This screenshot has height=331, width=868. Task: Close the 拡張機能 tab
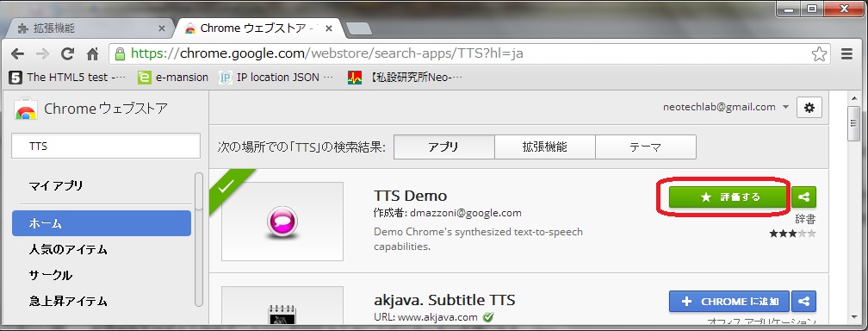click(x=162, y=28)
